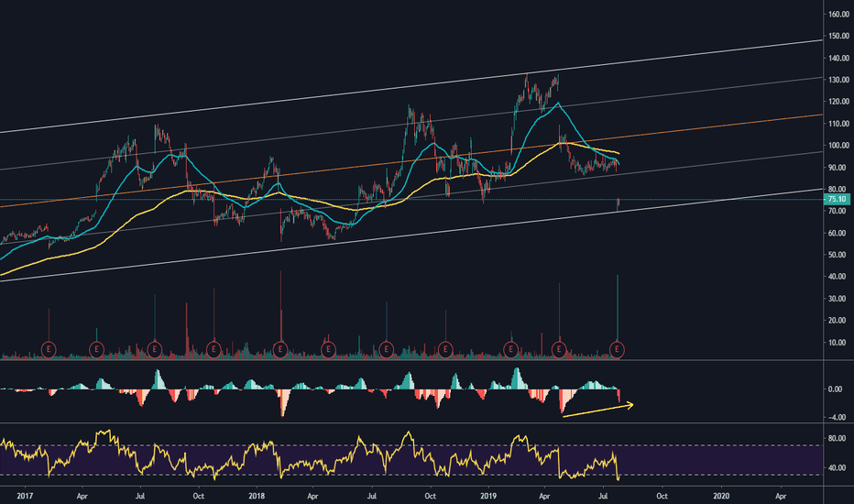Click the 150.00 price axis label
Screen dimensions: 854x504
tap(838, 36)
